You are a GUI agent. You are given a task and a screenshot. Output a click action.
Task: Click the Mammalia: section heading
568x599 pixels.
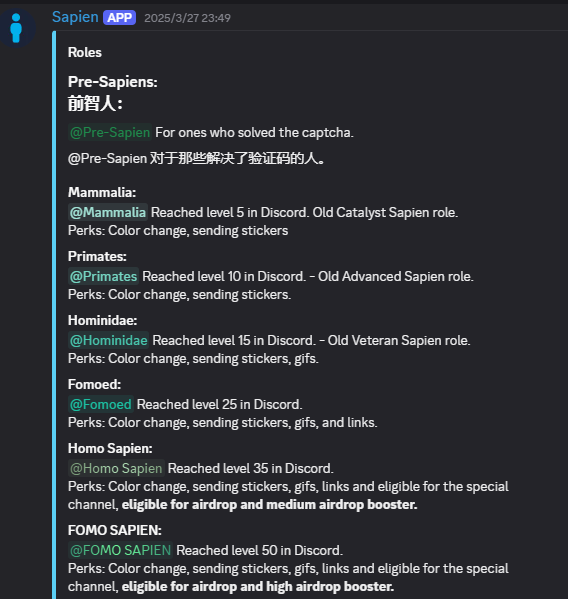coord(102,192)
